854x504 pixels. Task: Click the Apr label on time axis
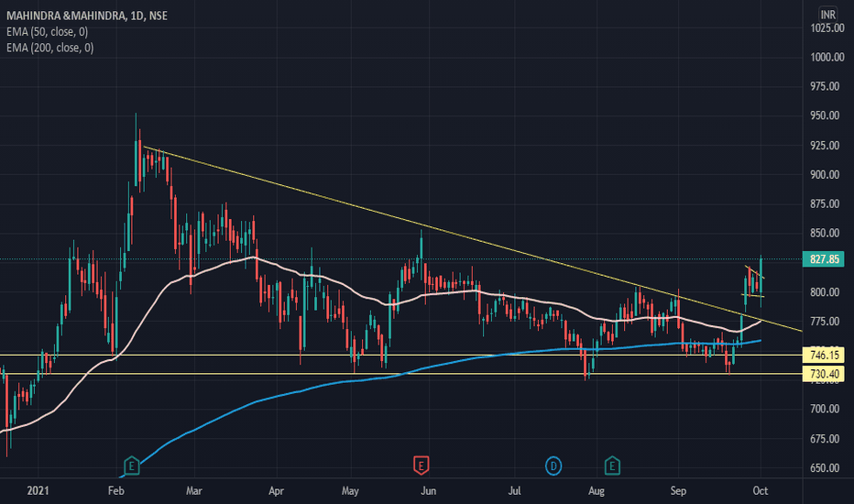276,491
